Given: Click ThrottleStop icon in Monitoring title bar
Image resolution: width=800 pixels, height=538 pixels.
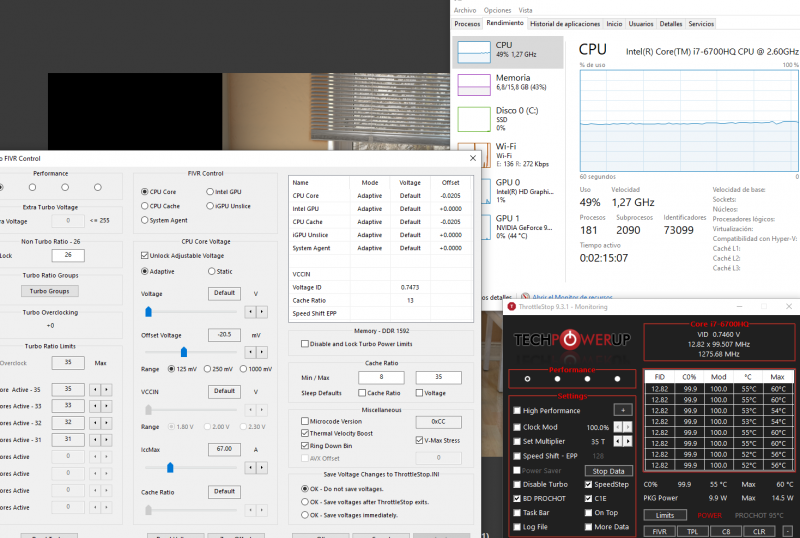Looking at the screenshot, I should [x=511, y=307].
